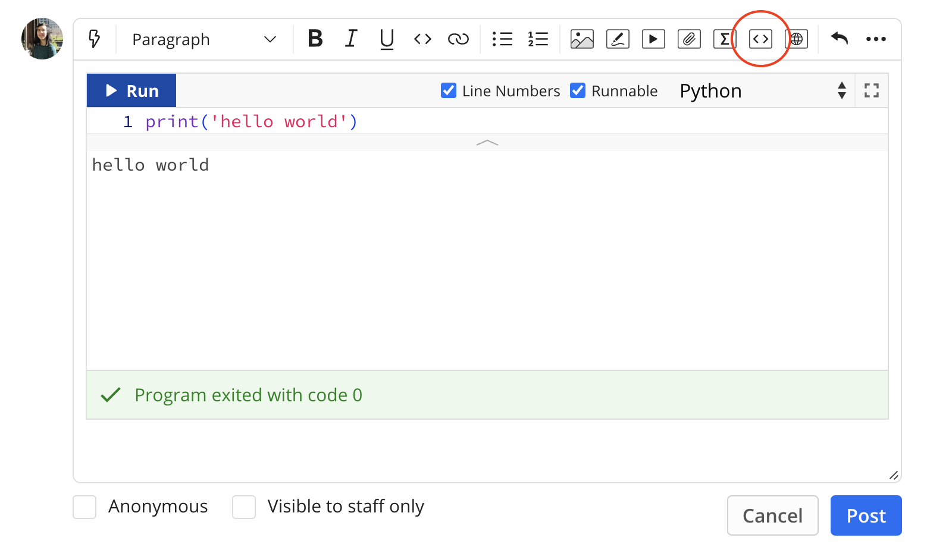Click line number 1 in code gutter

(128, 122)
